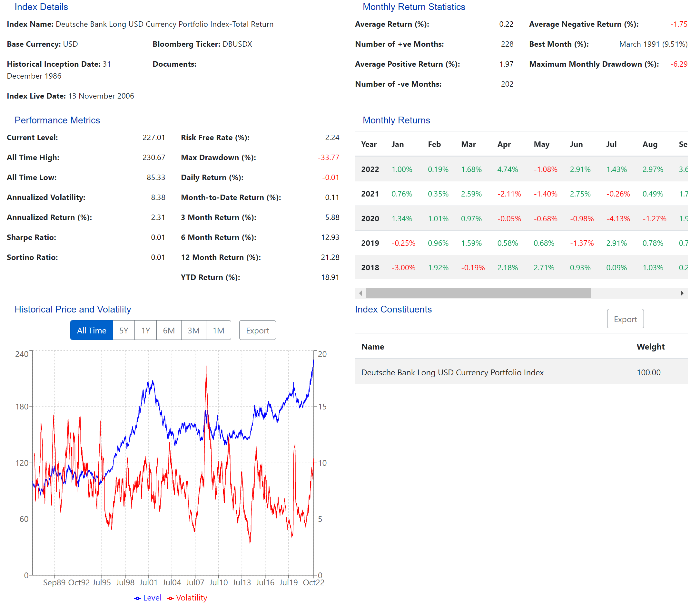Click left arrow of monthly returns scrollbar
The image size is (700, 605).
click(x=360, y=293)
